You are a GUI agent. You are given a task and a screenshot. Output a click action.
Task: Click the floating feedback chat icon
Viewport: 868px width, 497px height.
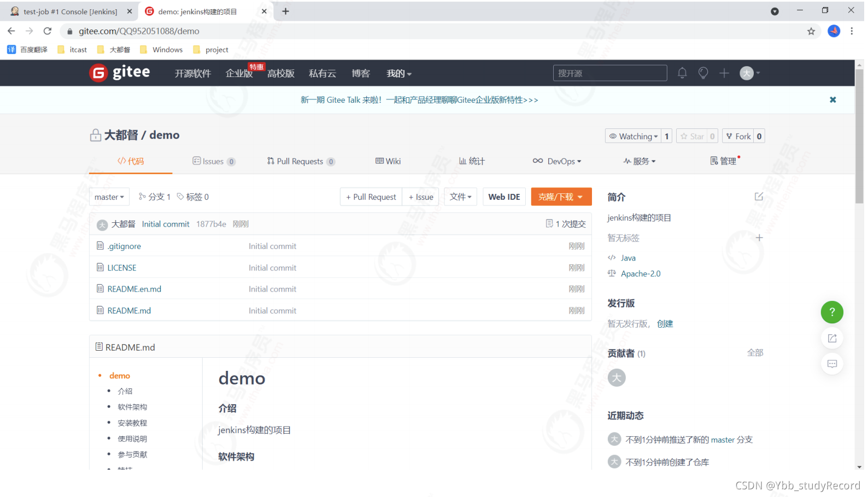coord(832,364)
